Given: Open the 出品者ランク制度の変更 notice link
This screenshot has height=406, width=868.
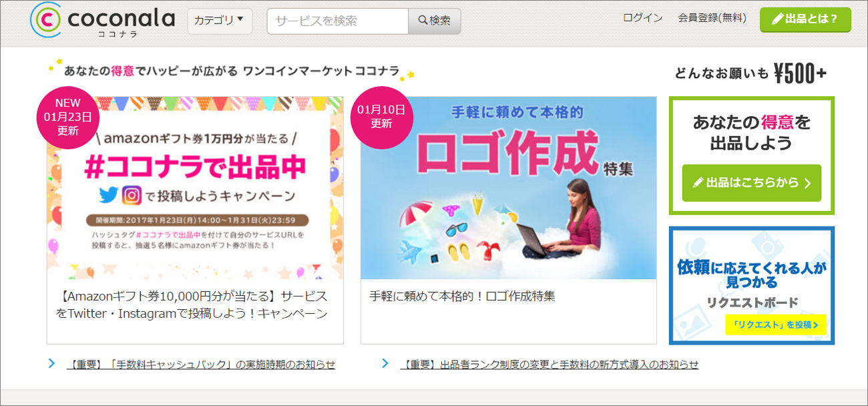Looking at the screenshot, I should (549, 365).
